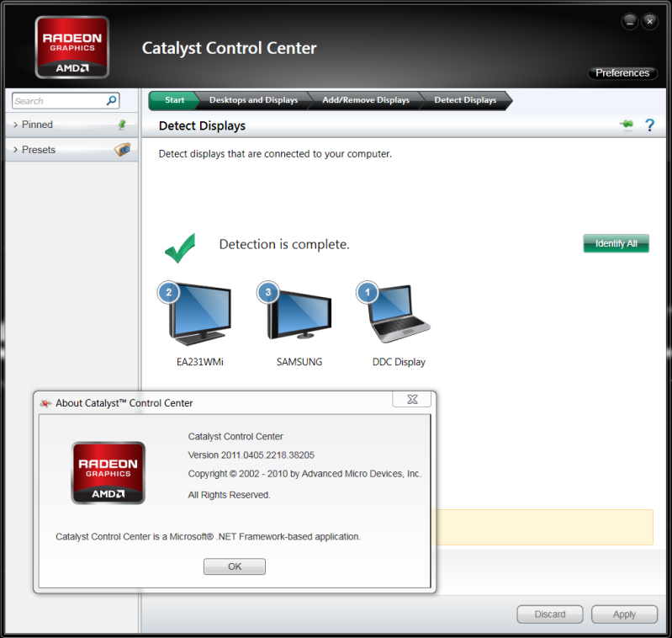This screenshot has width=672, height=638.
Task: Close the Catalyst Control Center window
Action: [x=650, y=21]
